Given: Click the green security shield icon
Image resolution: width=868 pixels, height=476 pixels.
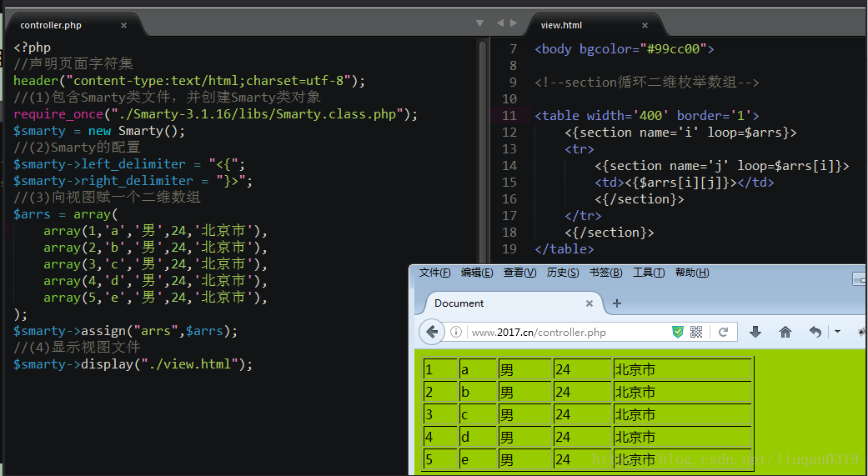Looking at the screenshot, I should coord(678,332).
